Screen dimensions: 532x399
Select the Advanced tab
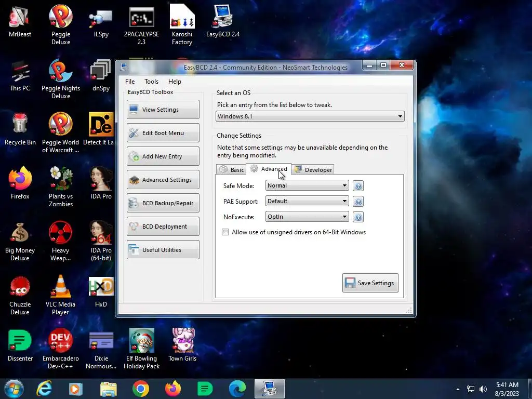tap(269, 169)
